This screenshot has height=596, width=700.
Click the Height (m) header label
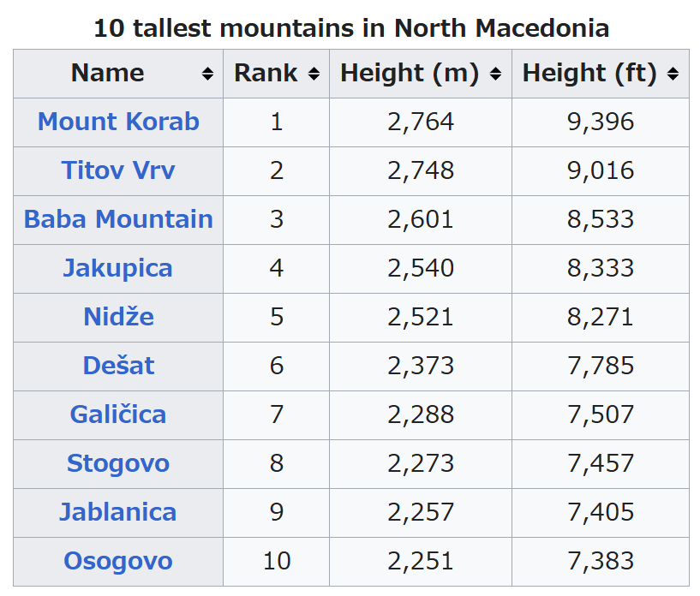tap(410, 74)
